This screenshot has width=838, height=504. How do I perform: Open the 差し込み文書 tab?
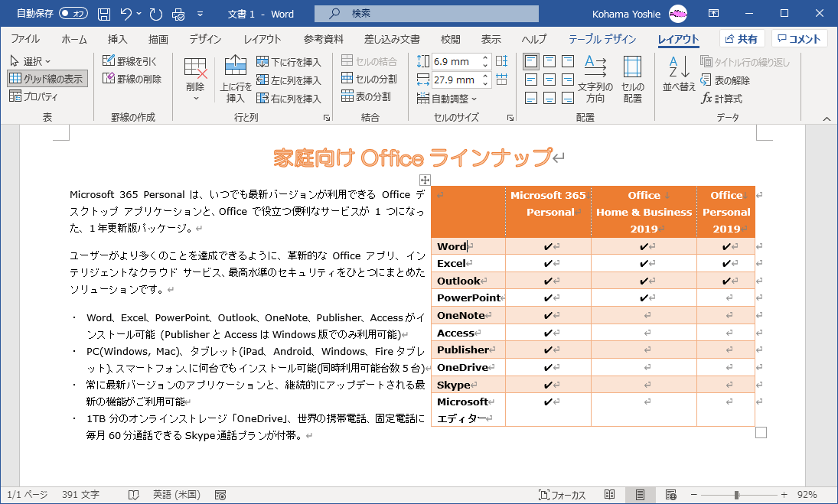point(392,39)
